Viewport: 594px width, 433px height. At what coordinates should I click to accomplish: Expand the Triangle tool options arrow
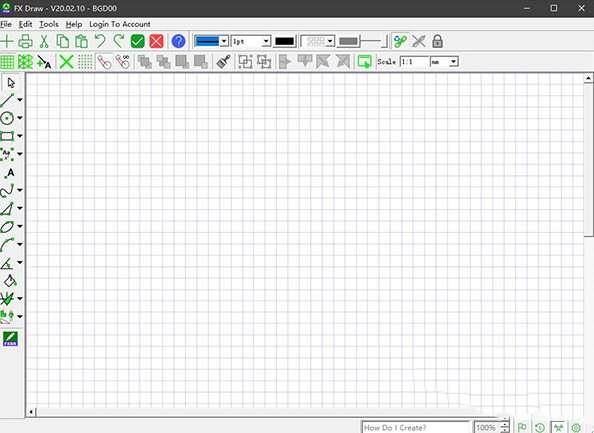tap(20, 208)
